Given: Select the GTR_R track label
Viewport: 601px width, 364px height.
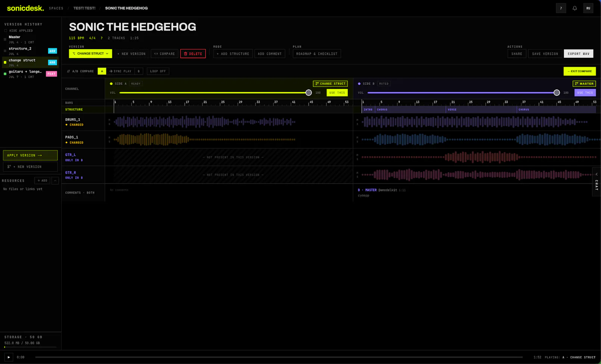Looking at the screenshot, I should click(71, 173).
